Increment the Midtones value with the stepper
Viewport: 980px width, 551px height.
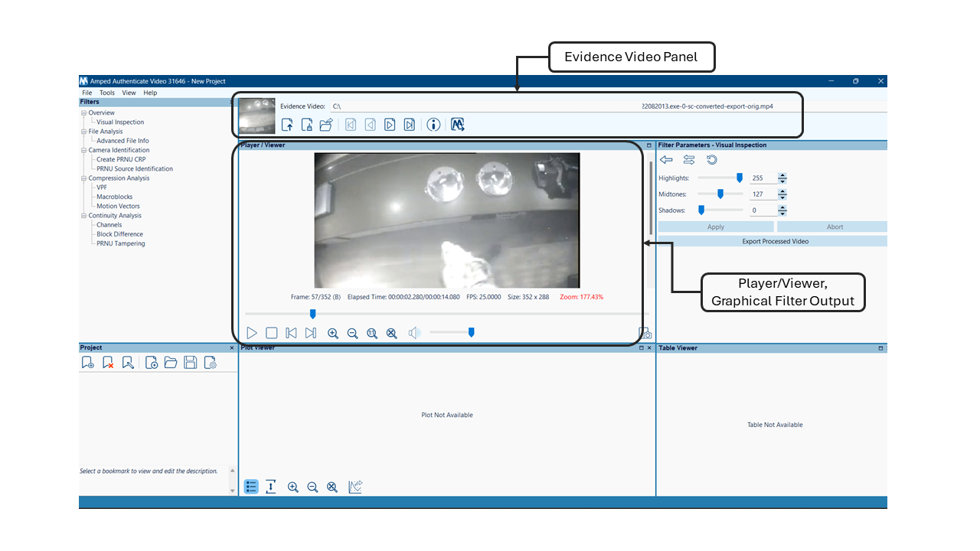[x=782, y=191]
